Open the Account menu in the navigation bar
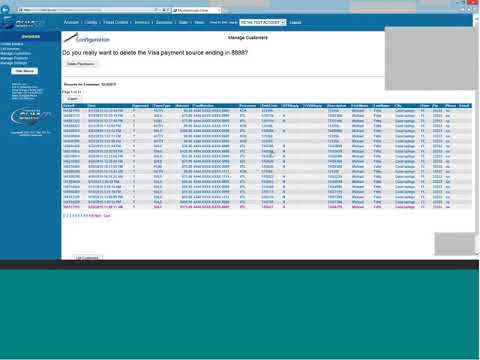Image resolution: width=480 pixels, height=360 pixels. point(71,22)
